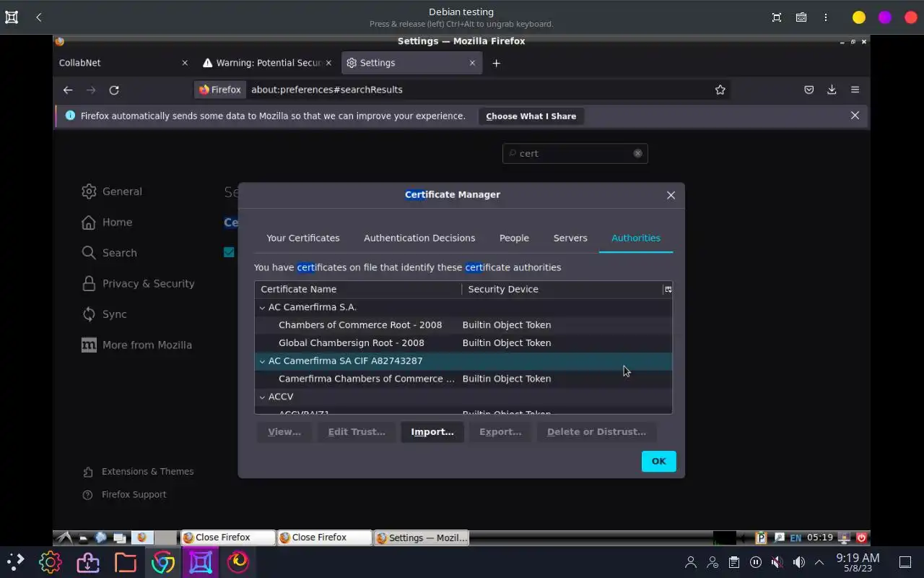This screenshot has height=578, width=924.
Task: Open keyboard shortcuts icon in top bar
Action: 801,17
